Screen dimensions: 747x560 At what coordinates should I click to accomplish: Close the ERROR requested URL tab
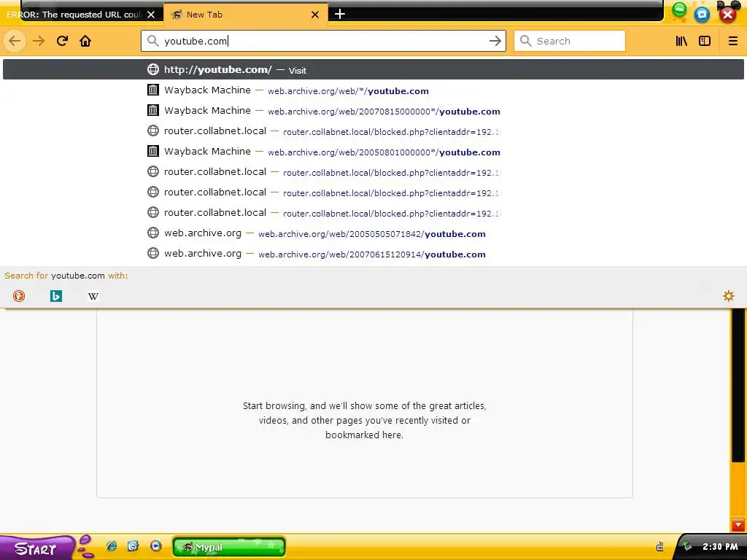151,15
